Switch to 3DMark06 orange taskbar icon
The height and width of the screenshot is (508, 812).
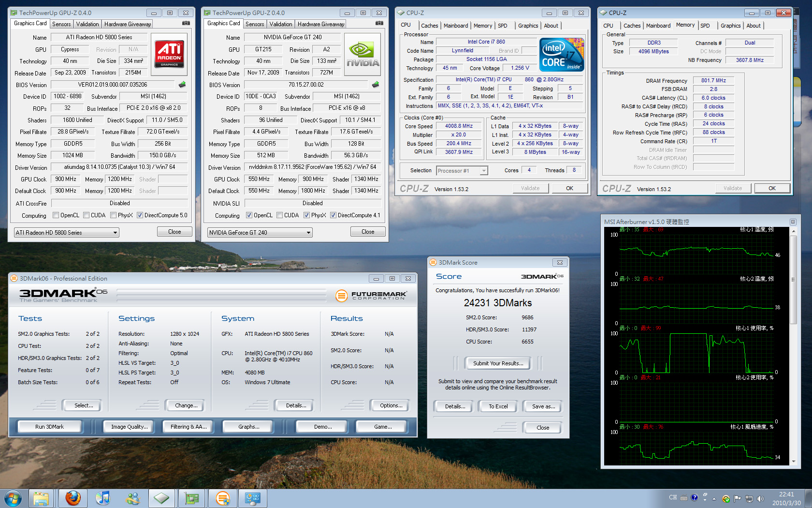(222, 498)
